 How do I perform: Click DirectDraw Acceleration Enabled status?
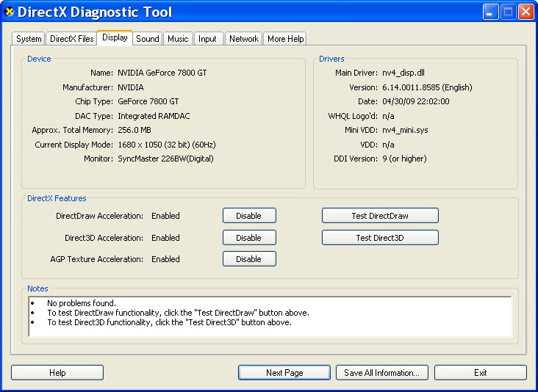tap(165, 216)
